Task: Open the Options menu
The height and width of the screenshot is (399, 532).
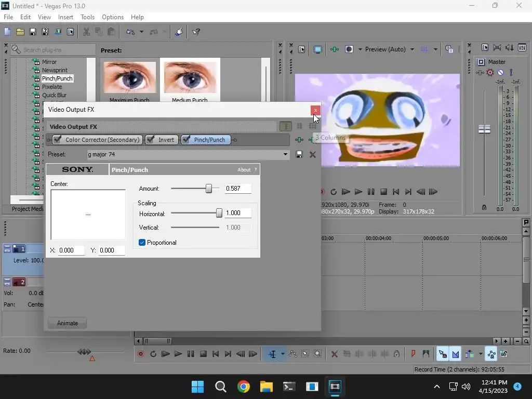Action: pyautogui.click(x=113, y=17)
